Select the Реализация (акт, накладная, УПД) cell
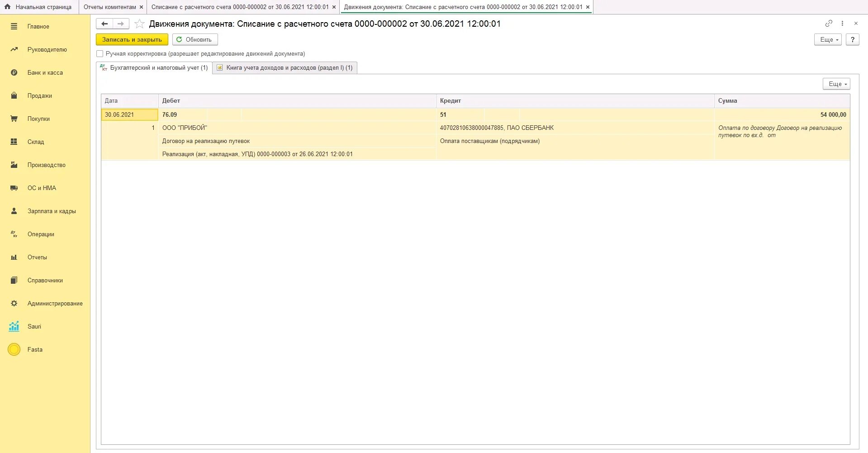The image size is (868, 453). tap(297, 154)
